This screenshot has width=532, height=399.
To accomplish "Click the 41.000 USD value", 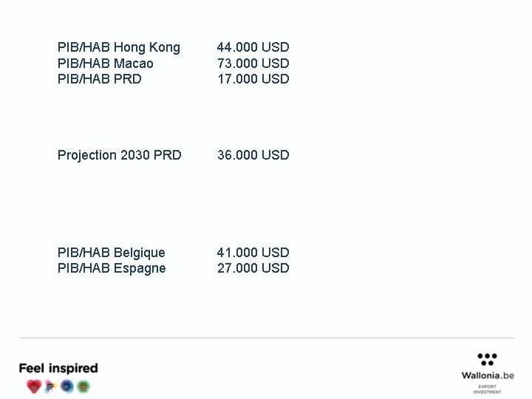I will click(x=253, y=253).
